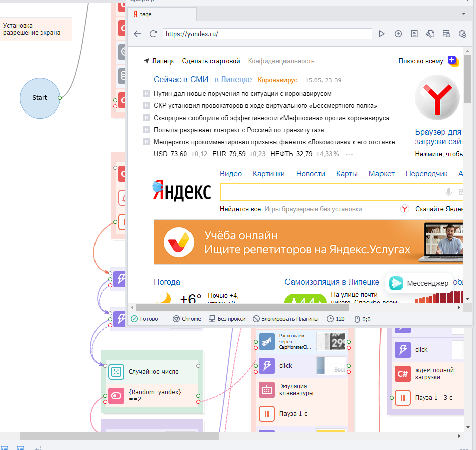The image size is (476, 450).
Task: Click the Сделать стартовой link
Action: 211,61
